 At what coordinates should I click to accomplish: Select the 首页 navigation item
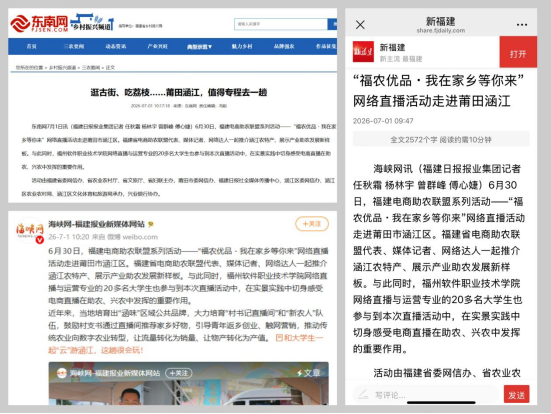coord(32,46)
